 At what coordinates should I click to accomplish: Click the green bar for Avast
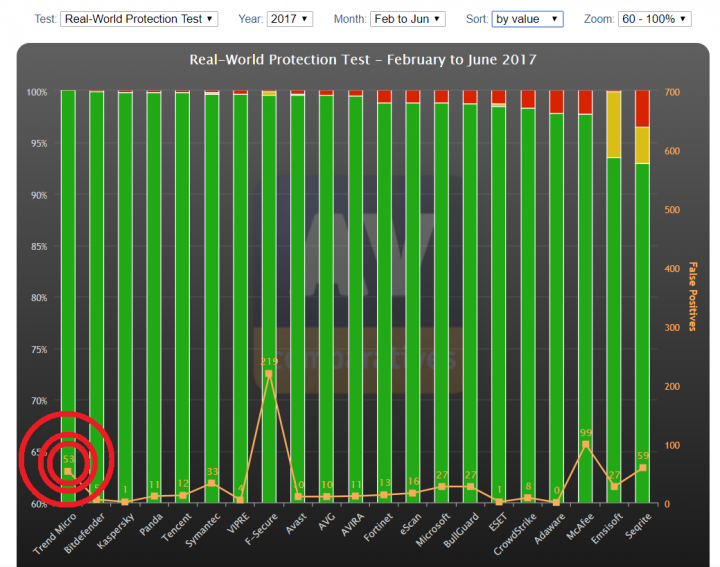coord(298,299)
